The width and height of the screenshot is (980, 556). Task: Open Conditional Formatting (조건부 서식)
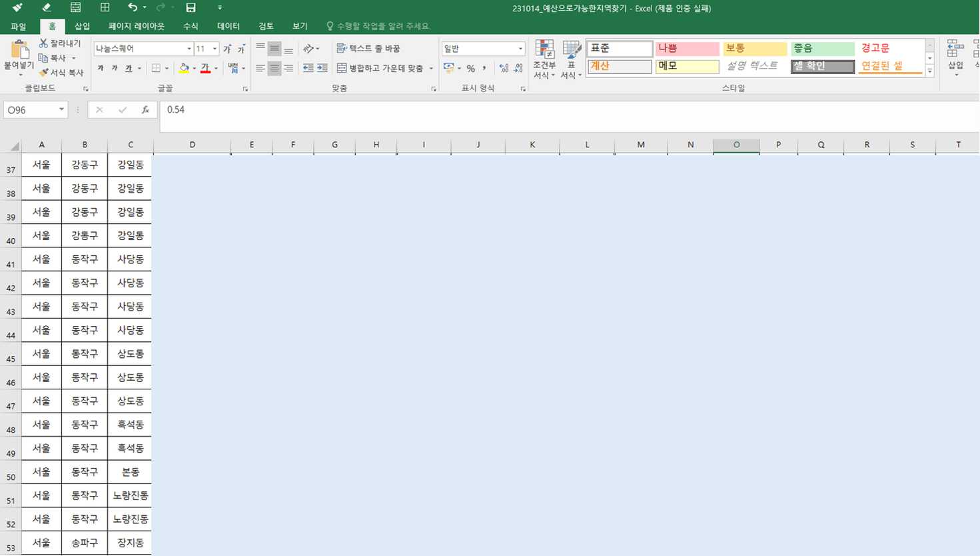544,59
